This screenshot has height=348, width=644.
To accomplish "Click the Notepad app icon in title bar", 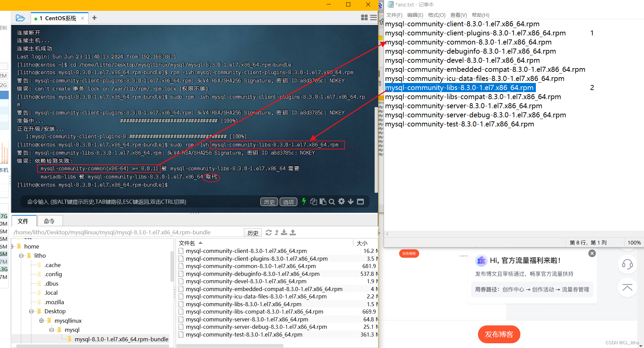I will (390, 4).
